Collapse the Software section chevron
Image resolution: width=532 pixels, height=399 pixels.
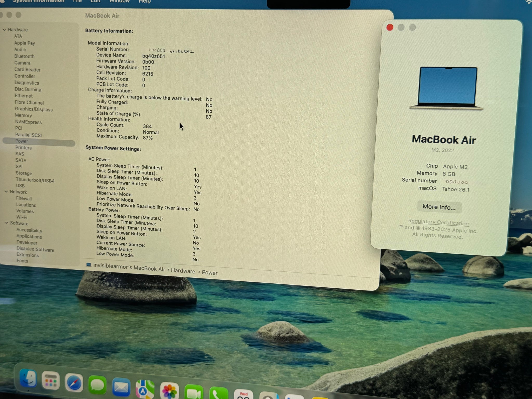point(7,223)
